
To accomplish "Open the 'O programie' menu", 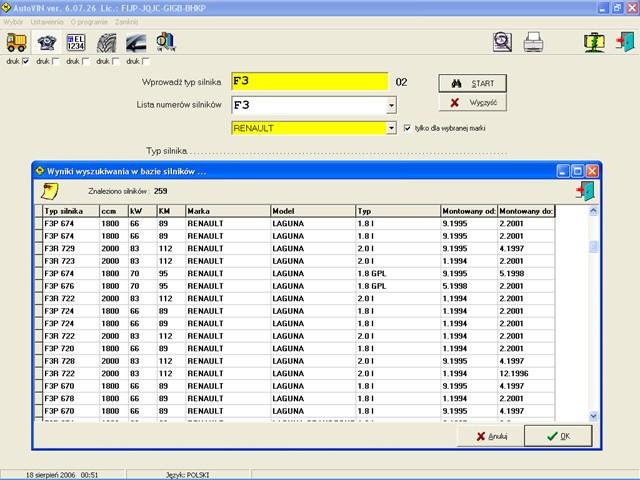I will click(x=89, y=22).
